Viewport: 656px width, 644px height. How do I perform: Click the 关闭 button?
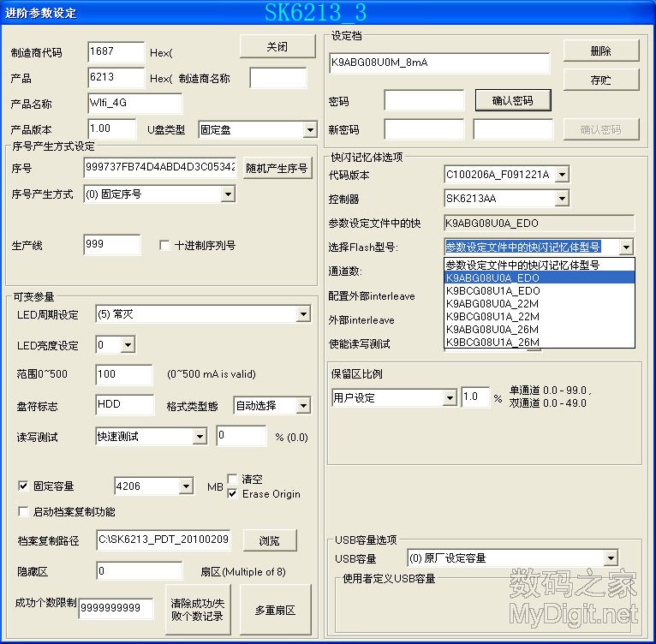pyautogui.click(x=277, y=46)
